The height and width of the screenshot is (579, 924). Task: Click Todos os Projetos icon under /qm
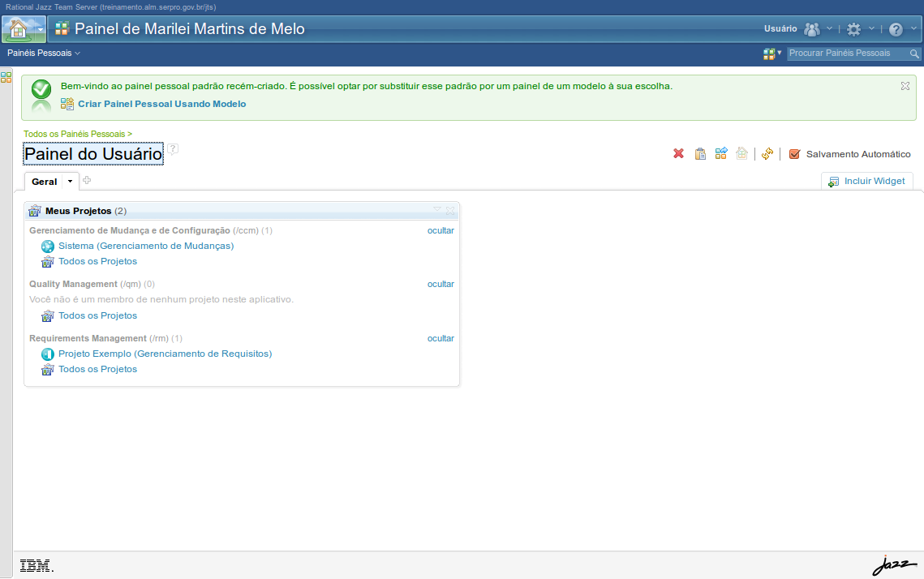(x=48, y=316)
